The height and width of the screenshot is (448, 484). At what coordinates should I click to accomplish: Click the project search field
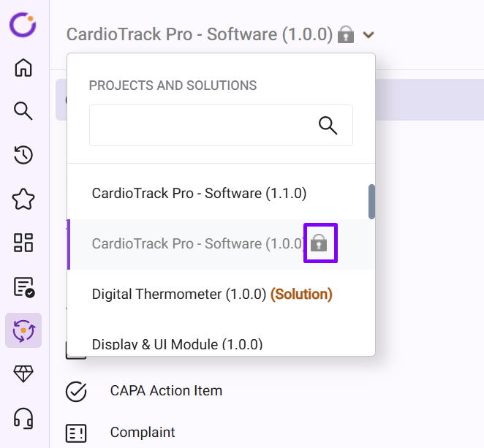click(201, 125)
